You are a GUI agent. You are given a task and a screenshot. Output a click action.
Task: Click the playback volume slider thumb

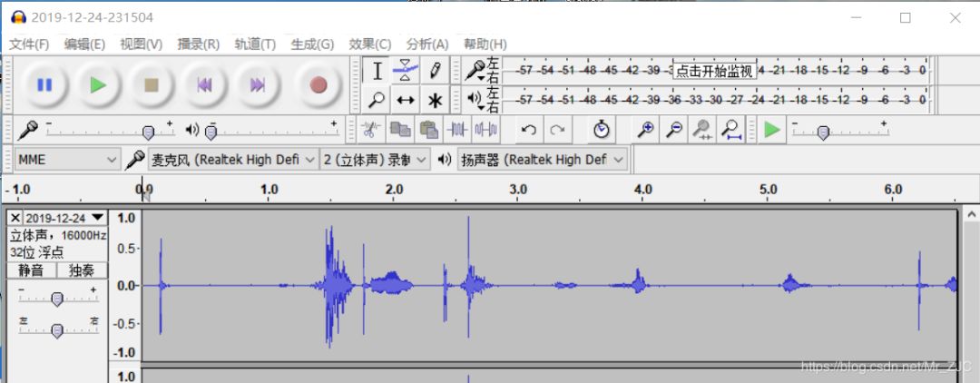(211, 133)
